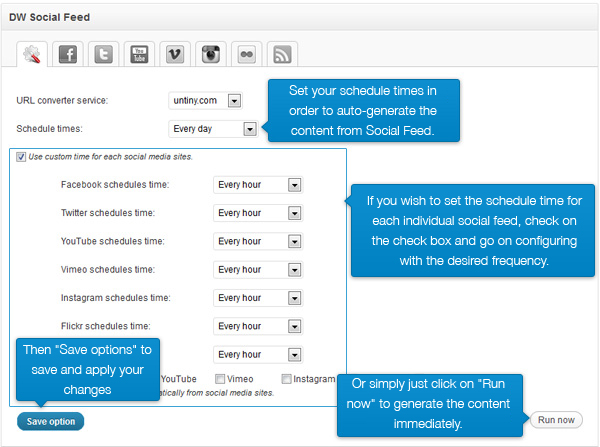This screenshot has height=447, width=600.
Task: Expand YouTube schedules time dropdown
Action: pos(258,241)
